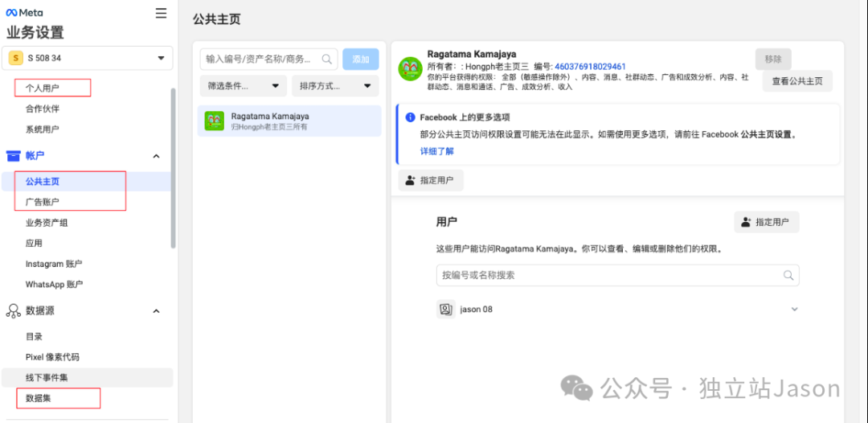Click the Meta logo
Image resolution: width=868 pixels, height=423 pixels.
pos(24,13)
